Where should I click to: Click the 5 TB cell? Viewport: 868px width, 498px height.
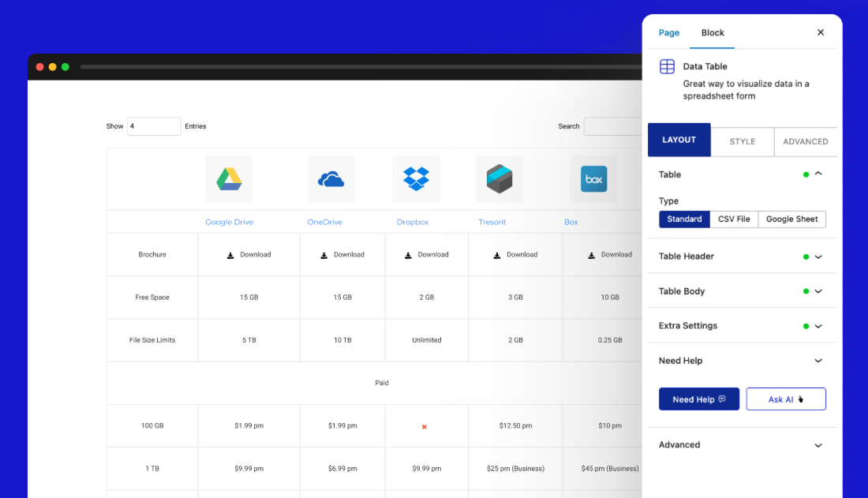249,340
